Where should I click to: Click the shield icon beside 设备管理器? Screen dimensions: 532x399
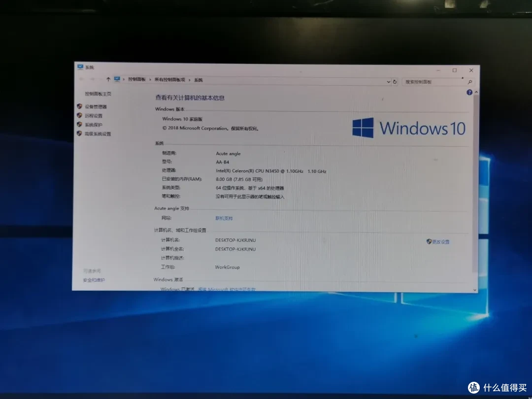click(x=79, y=106)
